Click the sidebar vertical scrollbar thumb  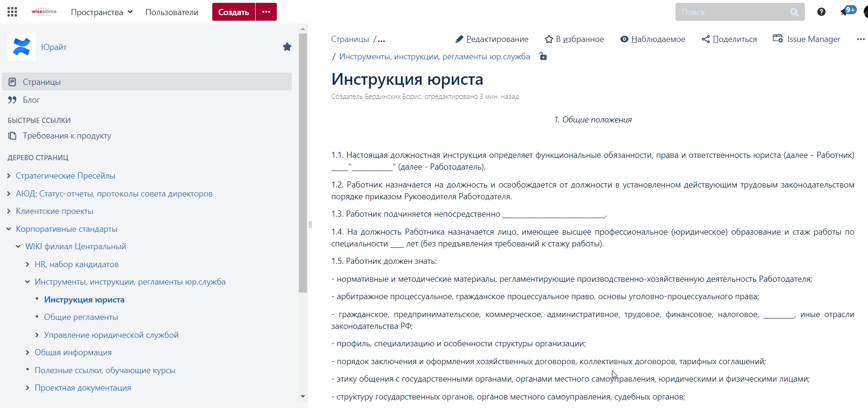[x=303, y=163]
